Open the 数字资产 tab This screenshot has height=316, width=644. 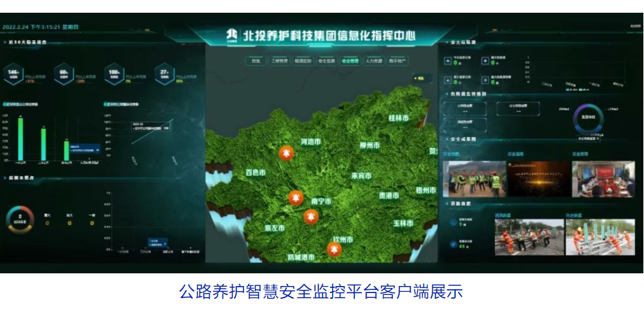[397, 61]
